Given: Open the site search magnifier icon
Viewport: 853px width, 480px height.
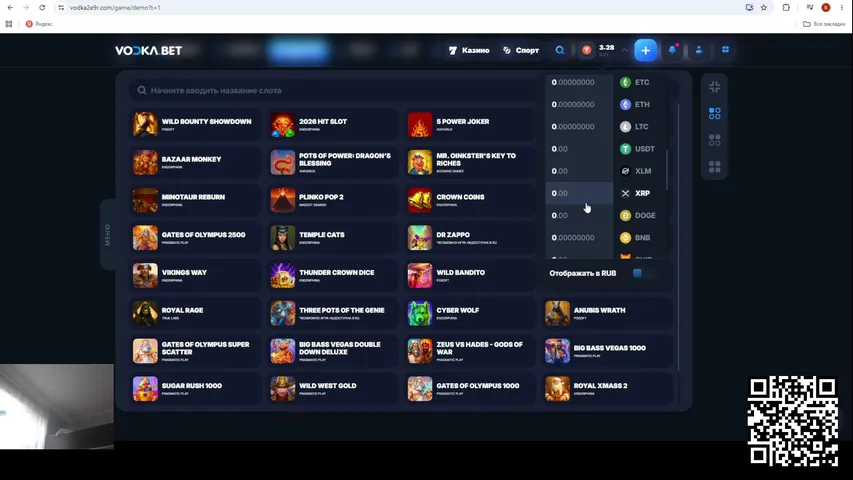Looking at the screenshot, I should tap(560, 50).
